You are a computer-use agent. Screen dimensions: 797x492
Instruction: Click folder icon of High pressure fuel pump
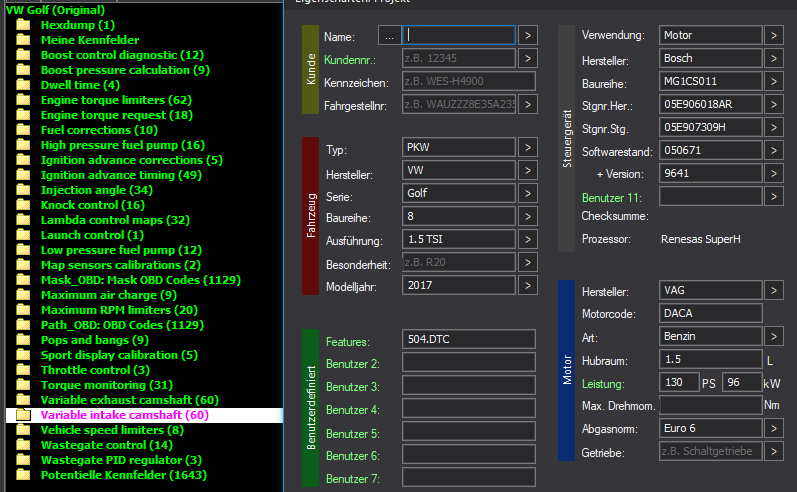(23, 145)
